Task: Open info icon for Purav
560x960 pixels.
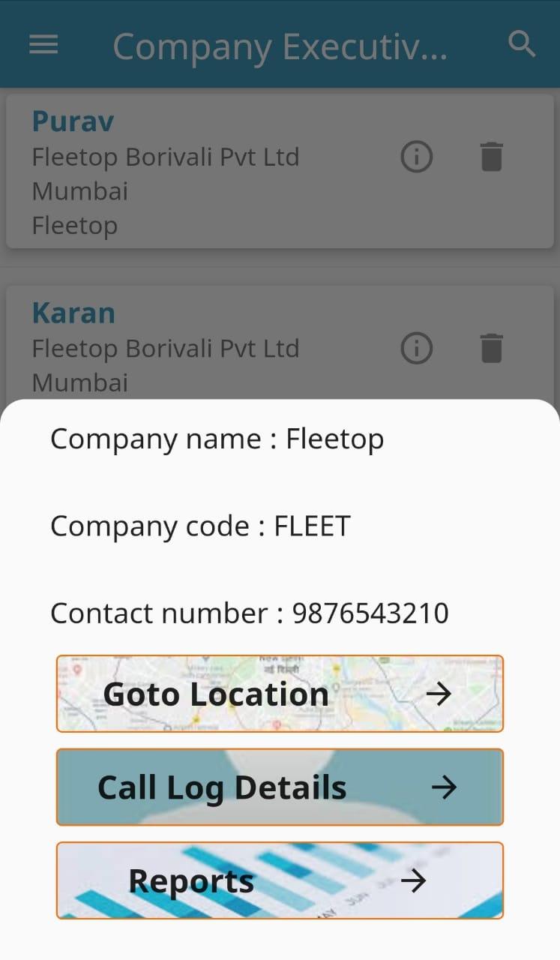Action: coord(417,157)
